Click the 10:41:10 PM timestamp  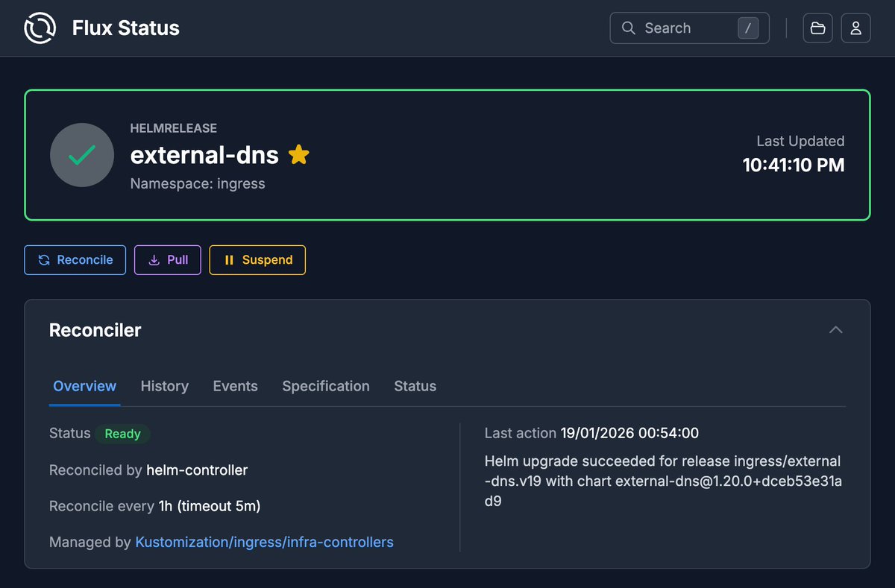[x=794, y=165]
